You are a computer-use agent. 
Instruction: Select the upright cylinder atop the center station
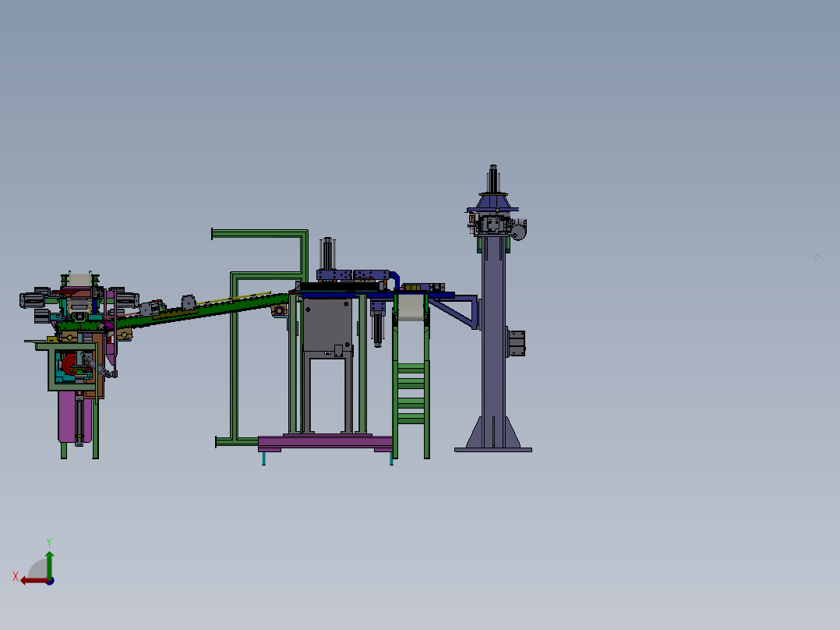(x=329, y=253)
